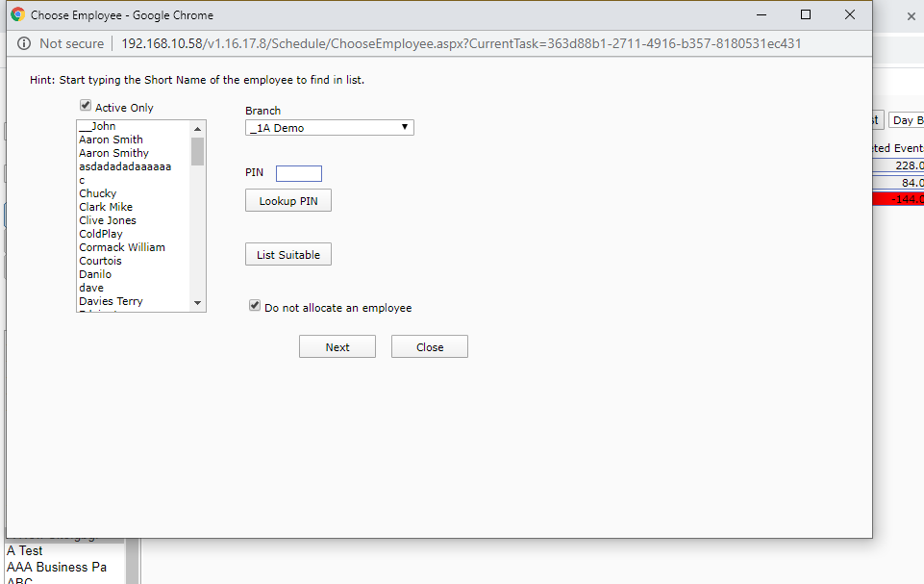The image size is (924, 584).
Task: Click the Chrome logo in title bar
Action: [17, 15]
